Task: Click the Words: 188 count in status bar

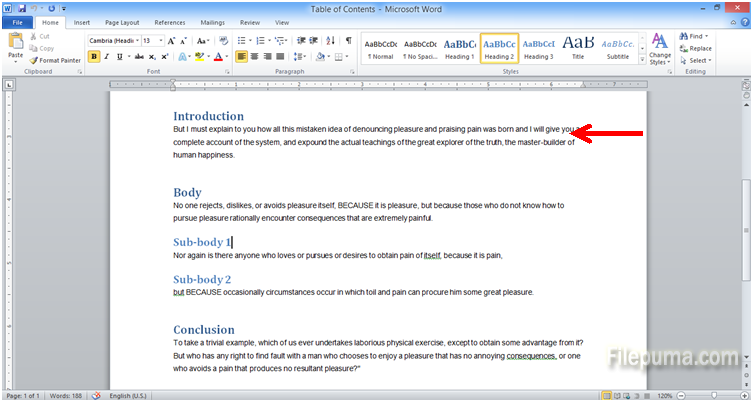Action: pyautogui.click(x=66, y=395)
